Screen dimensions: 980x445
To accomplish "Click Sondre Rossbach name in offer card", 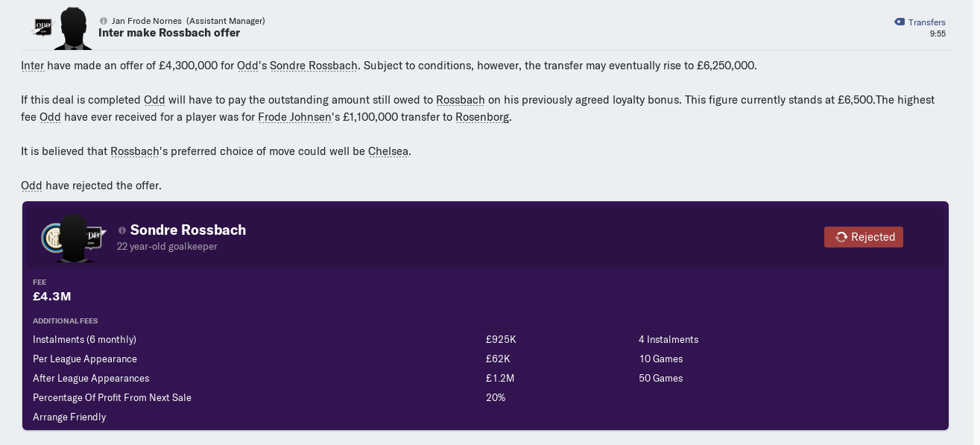I will click(x=188, y=230).
